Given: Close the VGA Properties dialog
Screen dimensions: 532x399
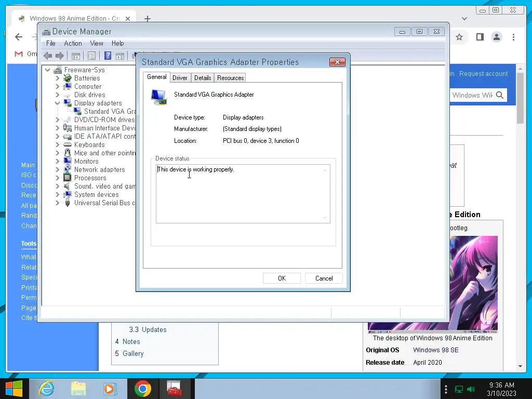Looking at the screenshot, I should 337,62.
